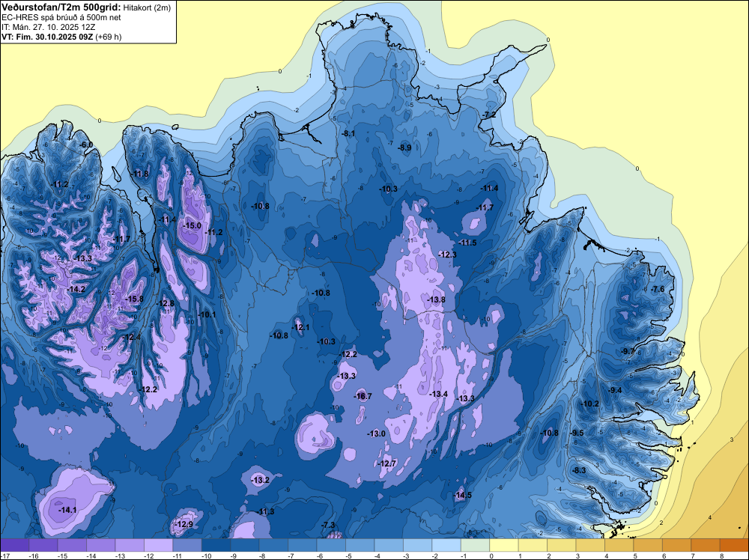Image resolution: width=749 pixels, height=560 pixels.
Task: Select the line 'EC-HRES spá brúuð á 500m net'
Action: coord(61,17)
